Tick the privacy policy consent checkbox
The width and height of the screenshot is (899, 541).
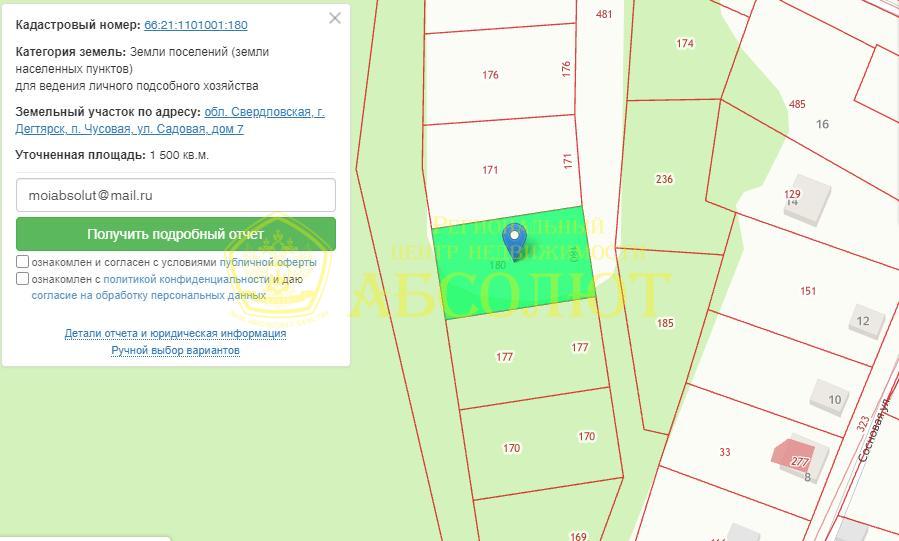22,279
